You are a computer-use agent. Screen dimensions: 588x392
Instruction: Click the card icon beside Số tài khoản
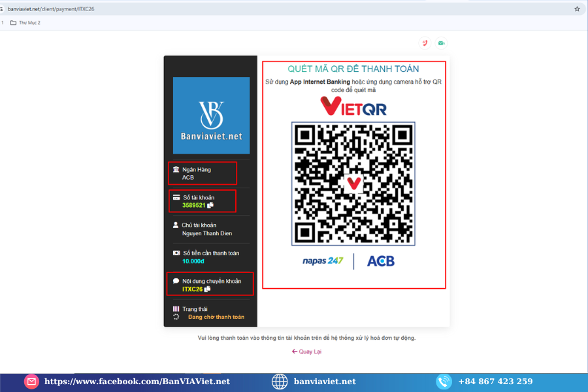click(x=176, y=197)
